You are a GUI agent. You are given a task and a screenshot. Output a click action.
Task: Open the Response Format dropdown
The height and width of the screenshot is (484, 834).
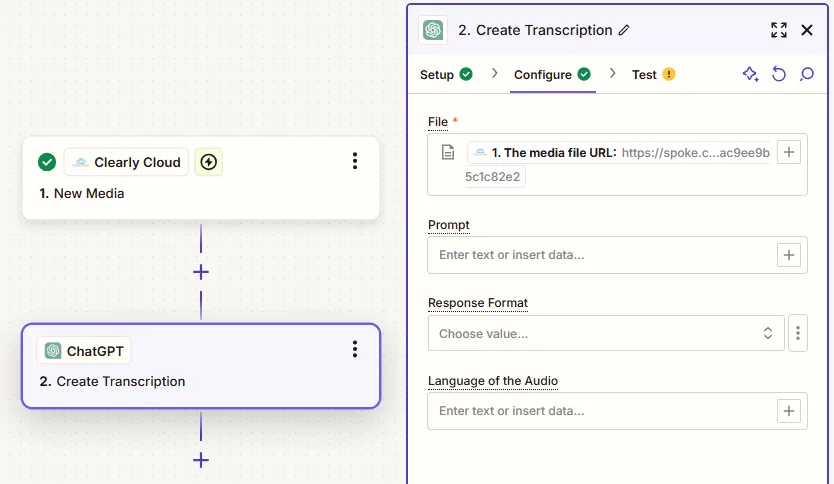[606, 333]
